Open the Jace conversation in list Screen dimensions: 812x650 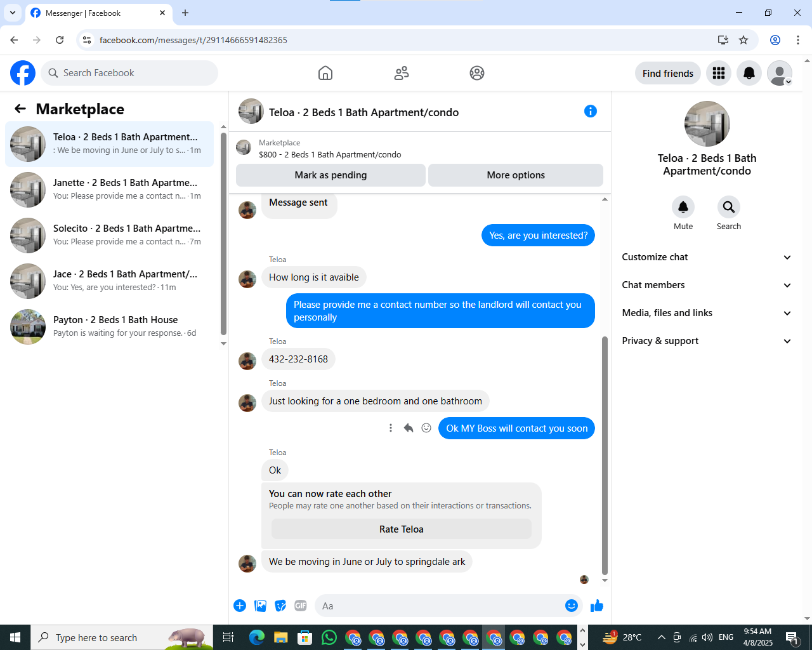point(110,281)
